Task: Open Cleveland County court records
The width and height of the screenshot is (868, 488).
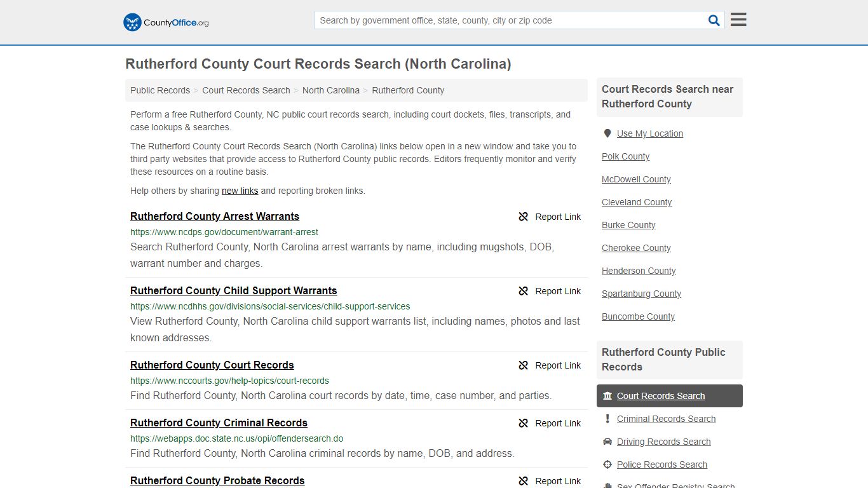Action: (637, 202)
